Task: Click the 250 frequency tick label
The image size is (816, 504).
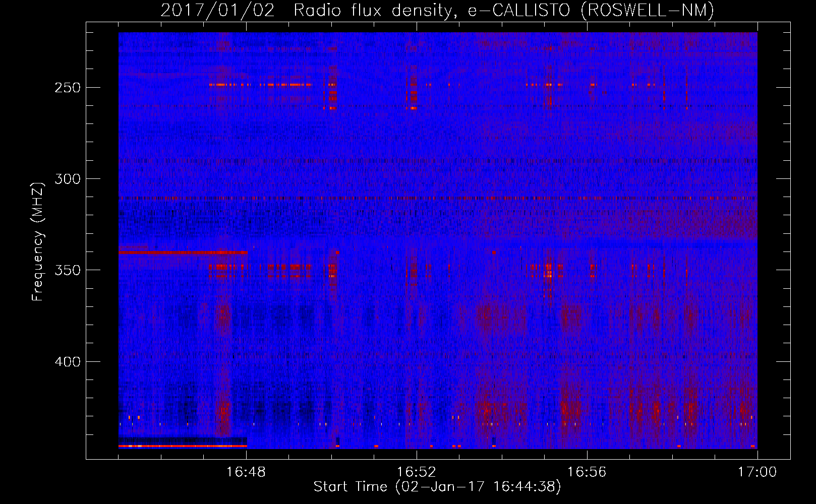Action: [x=68, y=88]
